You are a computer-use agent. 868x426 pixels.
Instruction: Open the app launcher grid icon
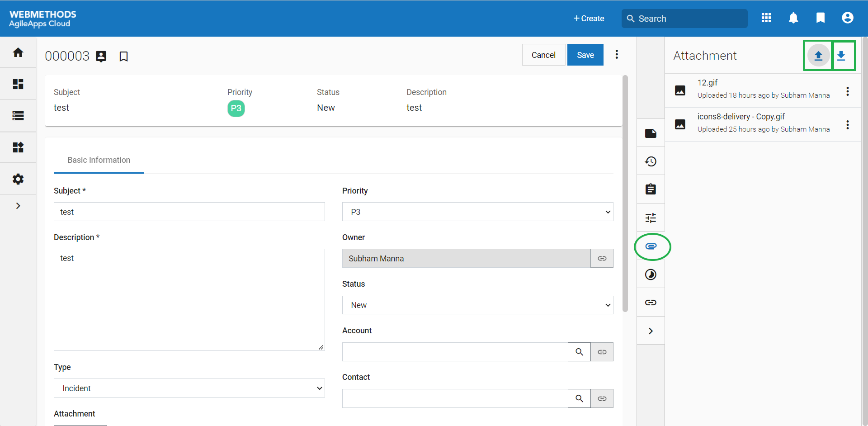tap(766, 18)
